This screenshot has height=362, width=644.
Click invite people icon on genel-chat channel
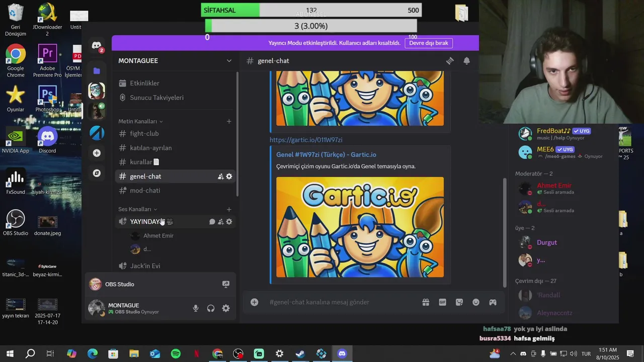(x=220, y=176)
